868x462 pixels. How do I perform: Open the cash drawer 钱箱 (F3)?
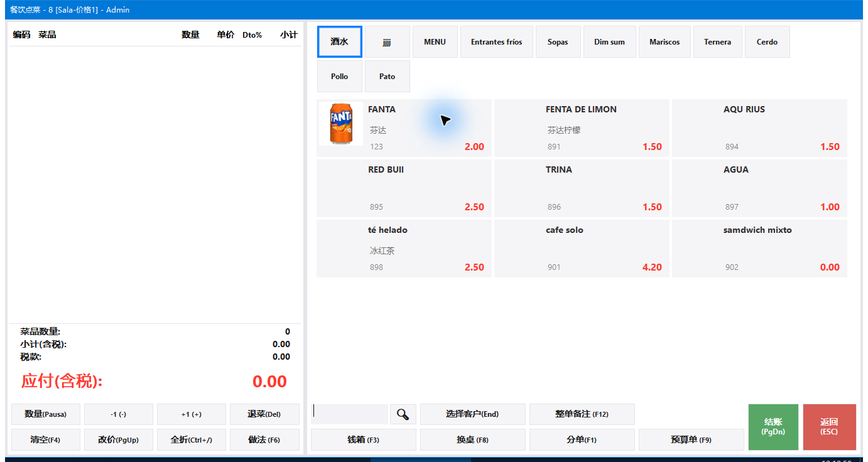tap(364, 440)
